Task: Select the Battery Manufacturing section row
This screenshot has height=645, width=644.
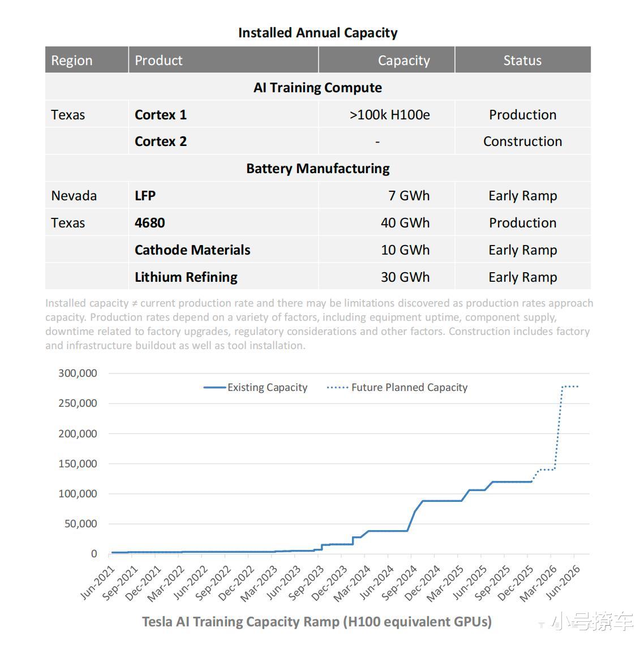Action: 317,169
